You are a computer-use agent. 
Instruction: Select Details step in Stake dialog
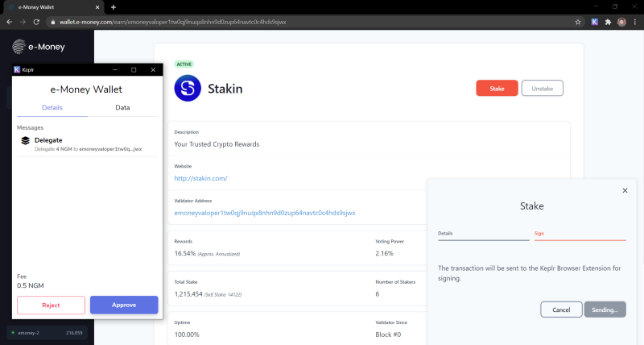pyautogui.click(x=484, y=234)
